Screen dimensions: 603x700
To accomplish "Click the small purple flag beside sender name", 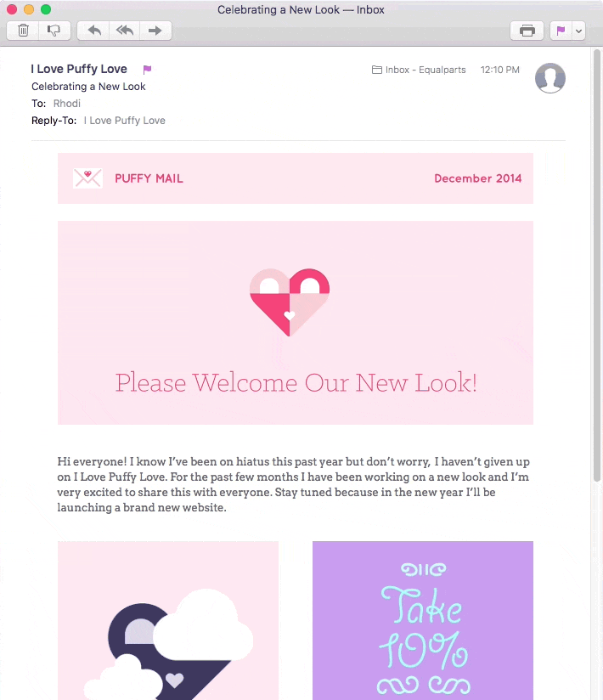I will click(x=147, y=70).
